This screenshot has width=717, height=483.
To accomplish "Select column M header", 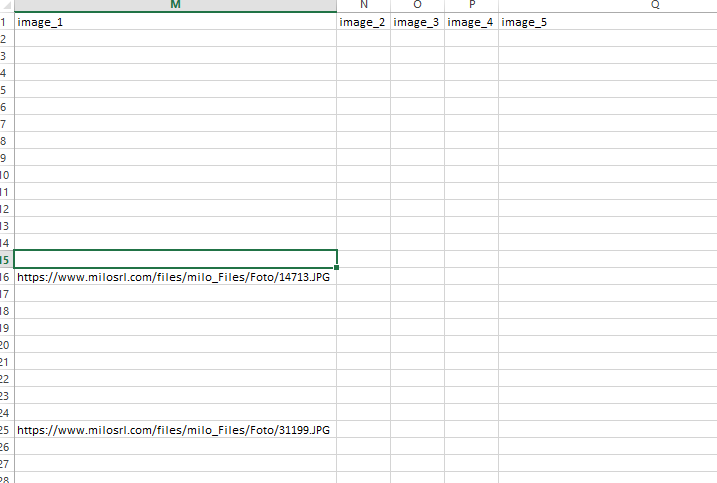I will (176, 5).
